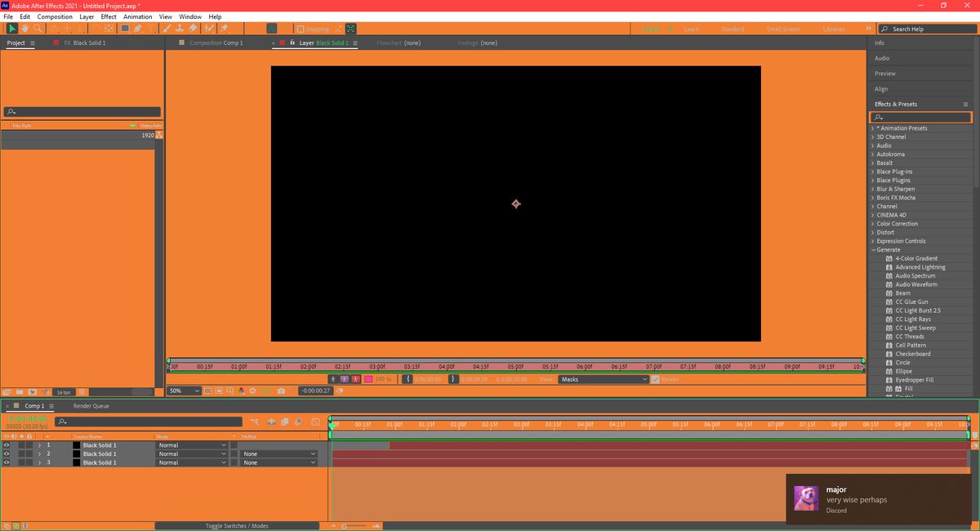
Task: Click the Effects & Presets search field
Action: 920,118
